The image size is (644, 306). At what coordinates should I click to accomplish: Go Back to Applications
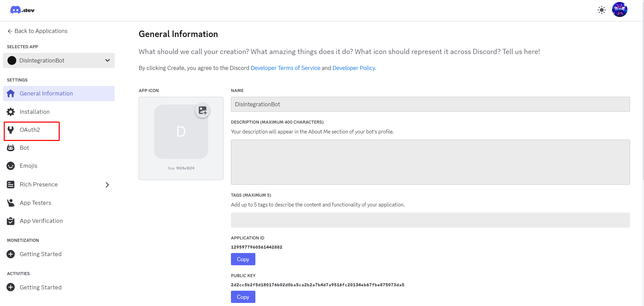37,31
